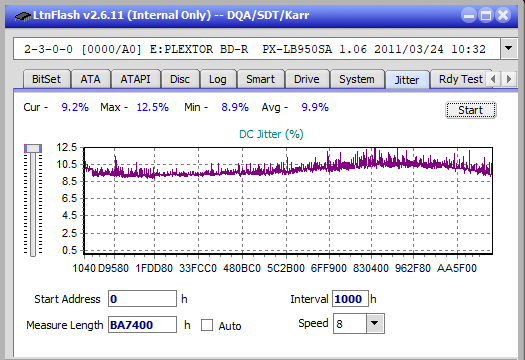Open the ATAPI tab

coord(135,79)
